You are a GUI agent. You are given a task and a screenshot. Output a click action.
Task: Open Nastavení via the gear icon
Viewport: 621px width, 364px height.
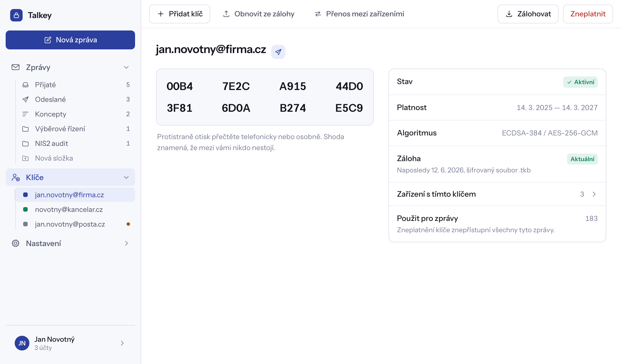pyautogui.click(x=16, y=243)
